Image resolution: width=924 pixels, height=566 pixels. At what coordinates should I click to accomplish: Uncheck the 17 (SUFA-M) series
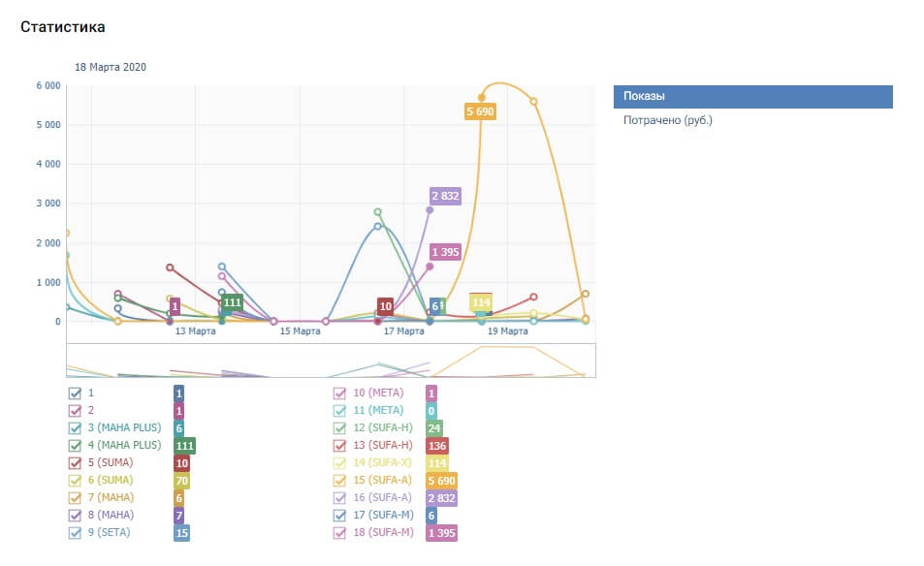[x=339, y=516]
